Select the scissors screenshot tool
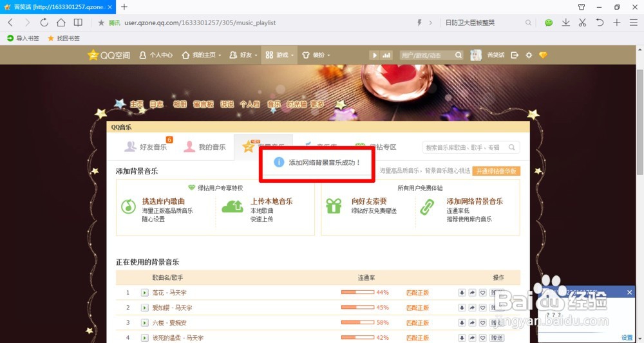 [582, 23]
